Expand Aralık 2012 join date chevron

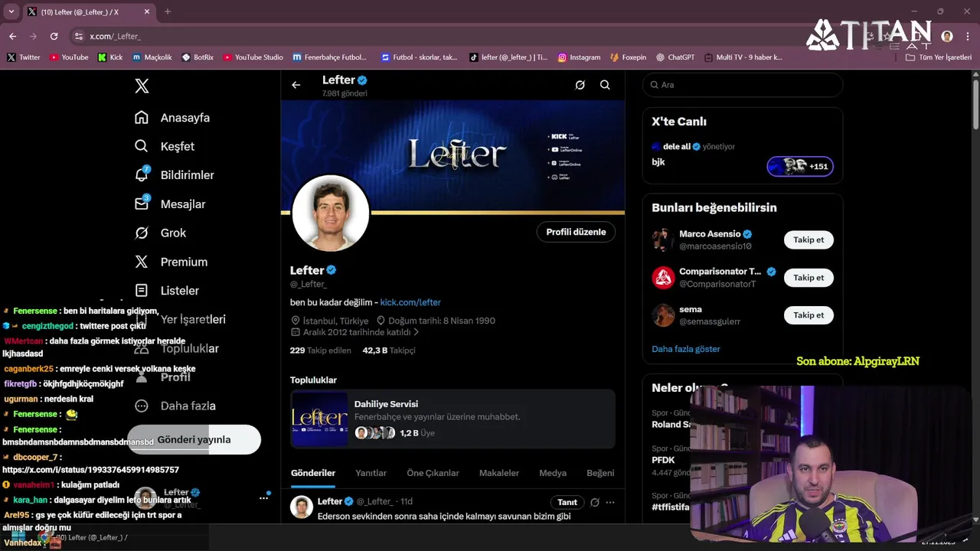tap(416, 332)
